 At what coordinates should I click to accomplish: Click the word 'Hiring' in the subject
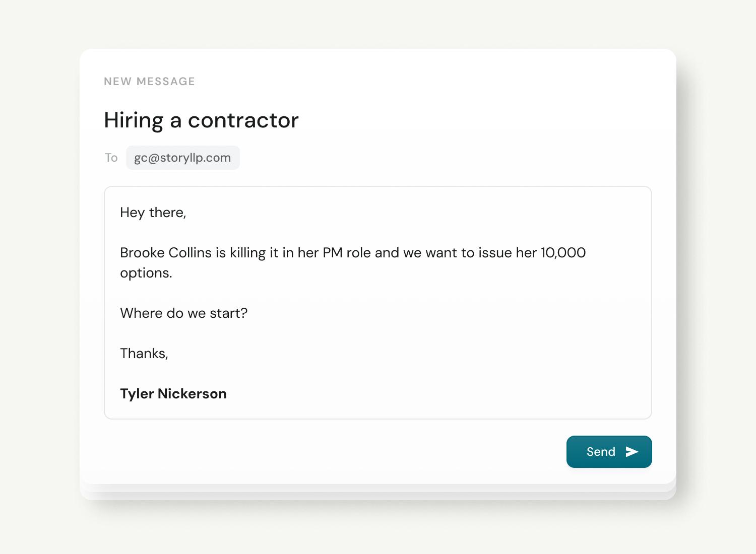click(x=134, y=120)
